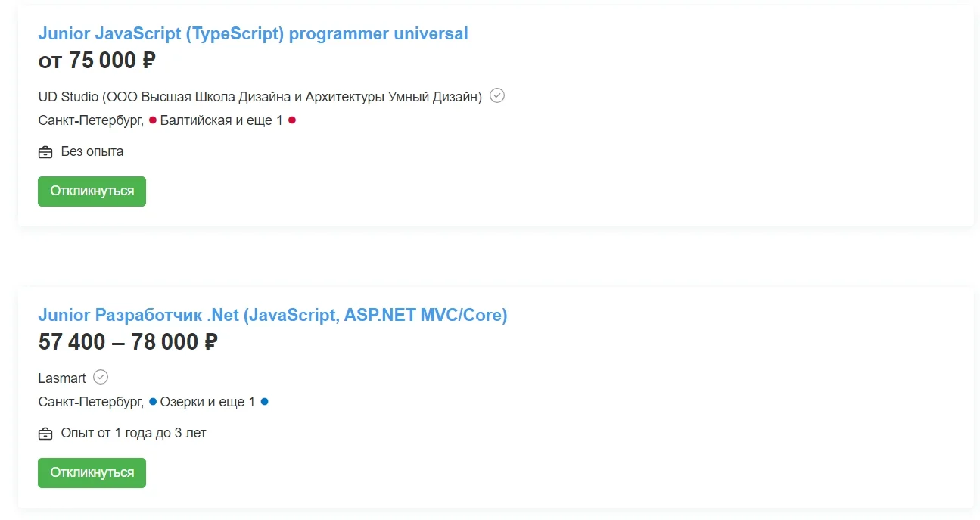Click the briefcase icon beside "Опыт от 1 года"
The height and width of the screenshot is (520, 980).
click(45, 434)
